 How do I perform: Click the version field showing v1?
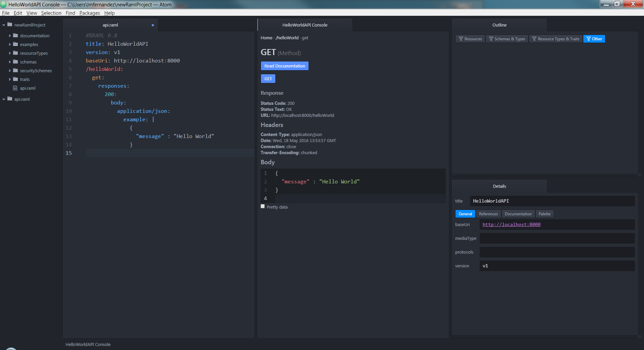click(557, 266)
